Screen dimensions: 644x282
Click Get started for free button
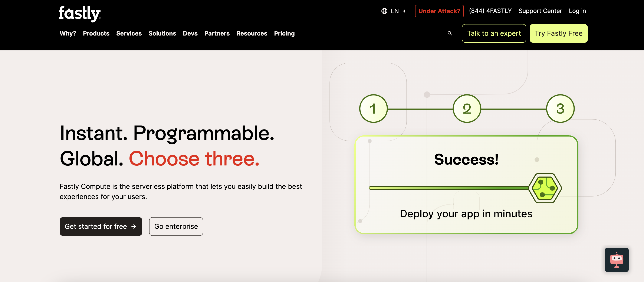point(101,226)
